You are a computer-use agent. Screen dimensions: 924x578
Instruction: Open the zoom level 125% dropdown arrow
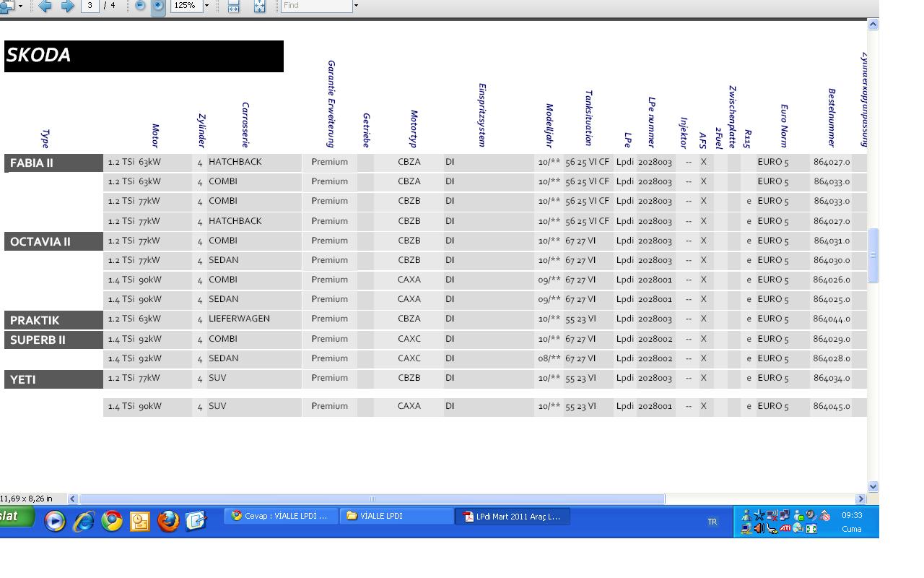point(206,6)
